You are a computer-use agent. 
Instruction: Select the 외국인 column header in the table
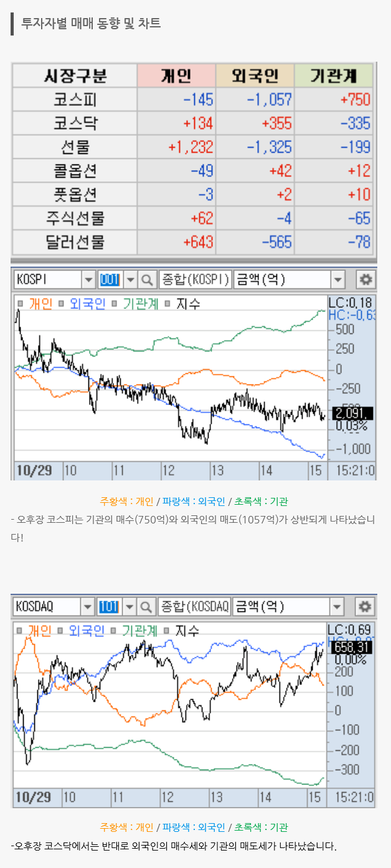[254, 76]
